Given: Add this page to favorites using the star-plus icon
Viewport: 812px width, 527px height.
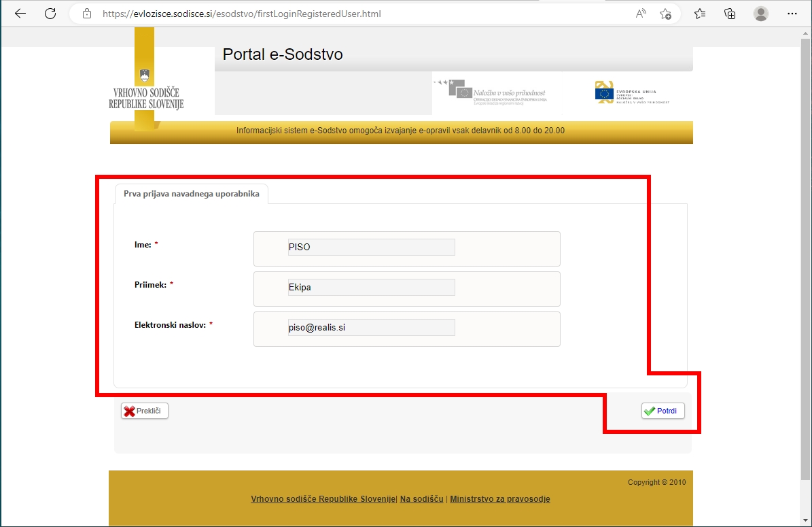Looking at the screenshot, I should 665,14.
